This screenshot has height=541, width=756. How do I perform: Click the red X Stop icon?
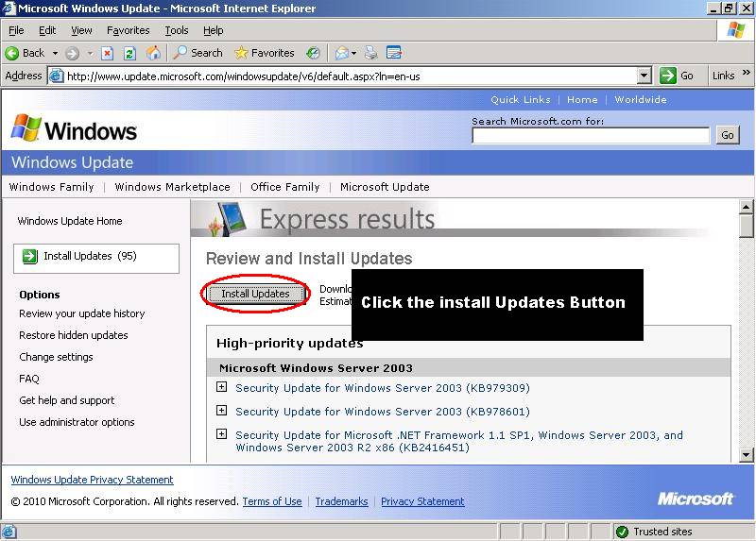tap(107, 53)
